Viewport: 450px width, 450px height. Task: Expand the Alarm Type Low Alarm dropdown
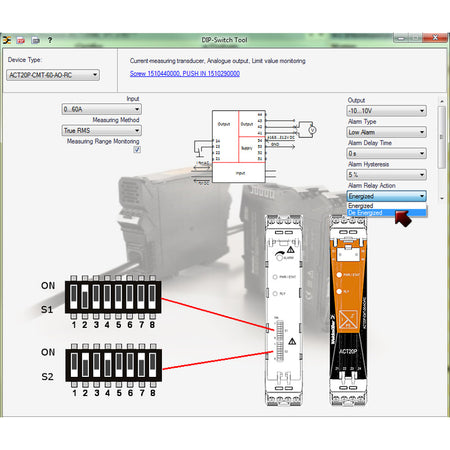coord(387,132)
